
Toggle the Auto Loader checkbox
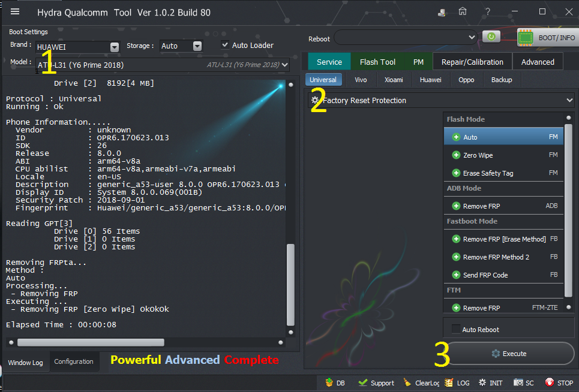coord(224,44)
